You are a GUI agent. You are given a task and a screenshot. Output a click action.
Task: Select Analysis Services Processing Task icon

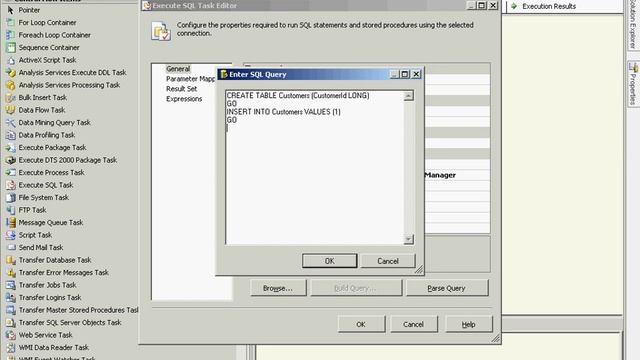11,85
